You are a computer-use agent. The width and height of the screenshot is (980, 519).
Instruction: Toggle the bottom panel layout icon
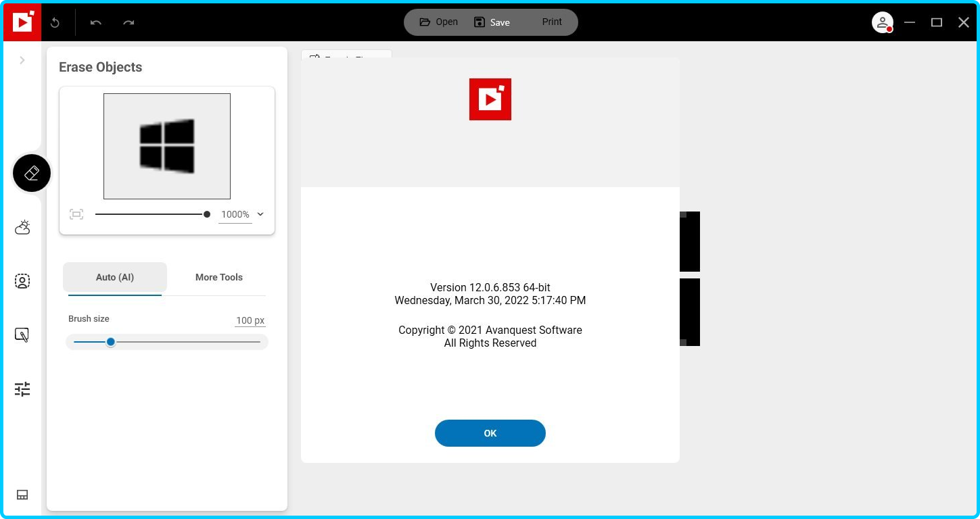[22, 495]
